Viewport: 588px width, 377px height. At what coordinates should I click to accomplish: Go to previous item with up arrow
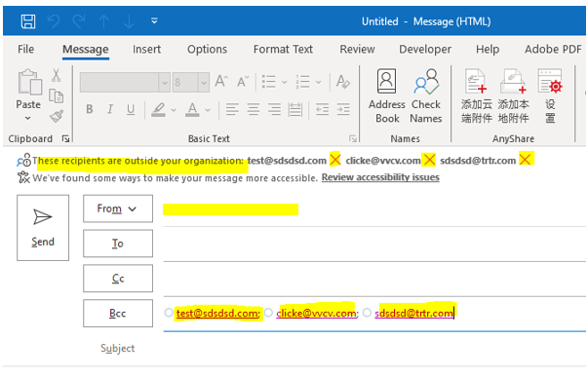104,21
